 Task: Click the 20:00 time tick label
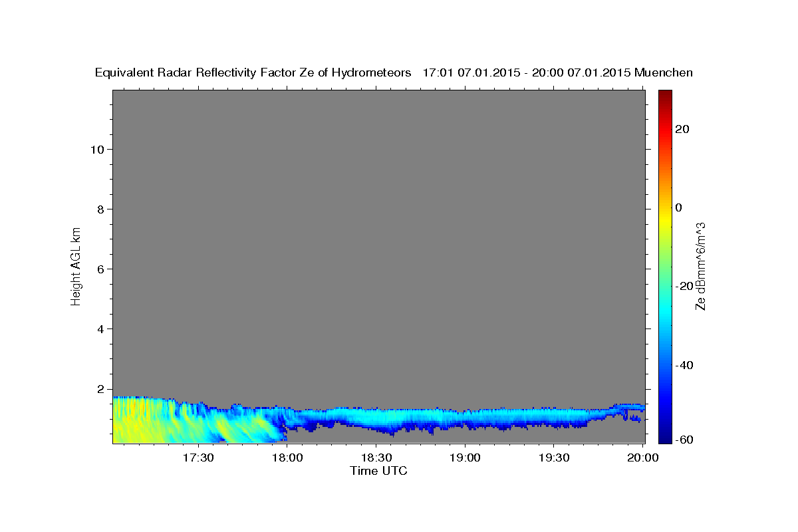click(x=642, y=458)
